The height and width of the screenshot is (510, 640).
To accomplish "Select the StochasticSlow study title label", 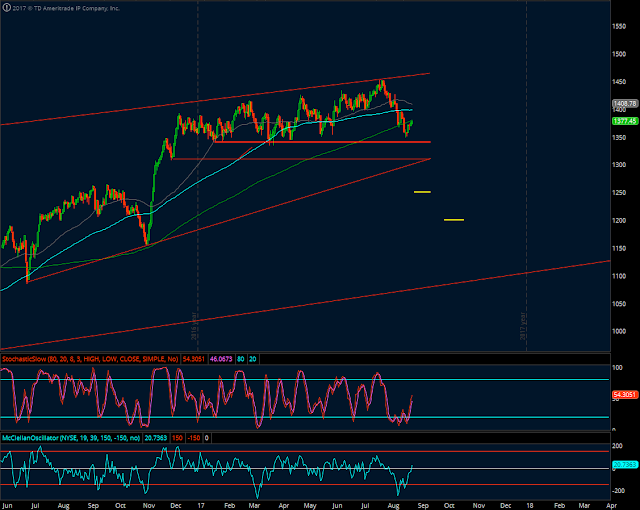I will [90, 359].
